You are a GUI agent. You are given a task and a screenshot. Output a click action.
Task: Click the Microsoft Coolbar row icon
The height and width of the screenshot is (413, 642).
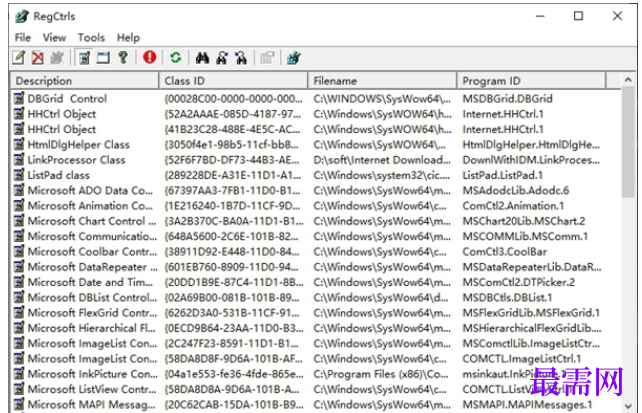point(19,251)
